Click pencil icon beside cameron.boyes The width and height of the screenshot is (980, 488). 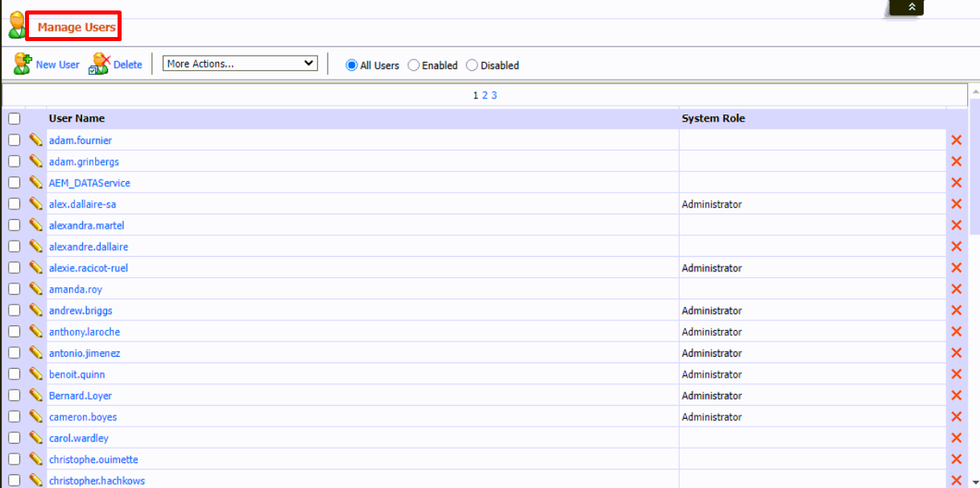[x=36, y=417]
